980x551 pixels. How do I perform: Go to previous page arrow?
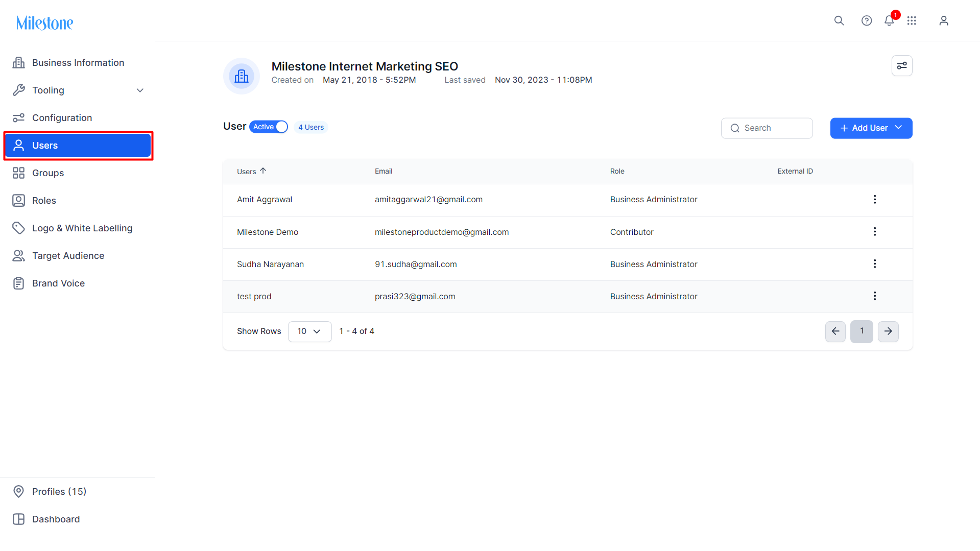click(835, 331)
